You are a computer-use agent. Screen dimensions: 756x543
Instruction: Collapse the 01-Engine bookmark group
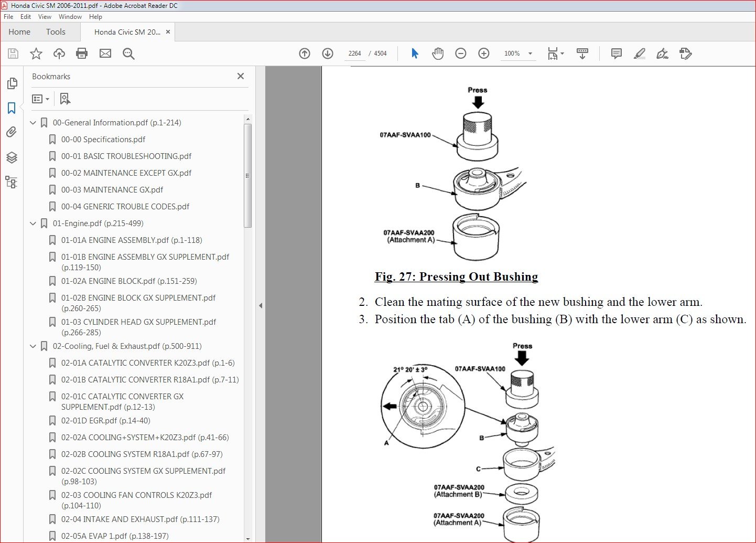coord(33,223)
